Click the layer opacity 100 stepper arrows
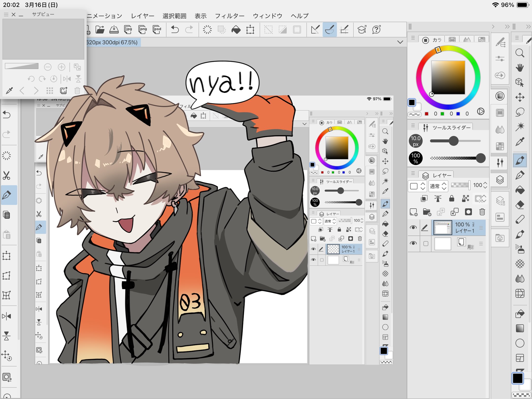 485,185
